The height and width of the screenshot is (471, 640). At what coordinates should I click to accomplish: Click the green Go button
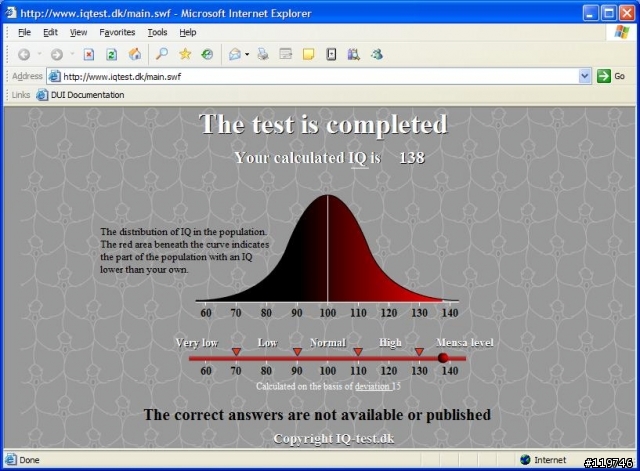[611, 76]
